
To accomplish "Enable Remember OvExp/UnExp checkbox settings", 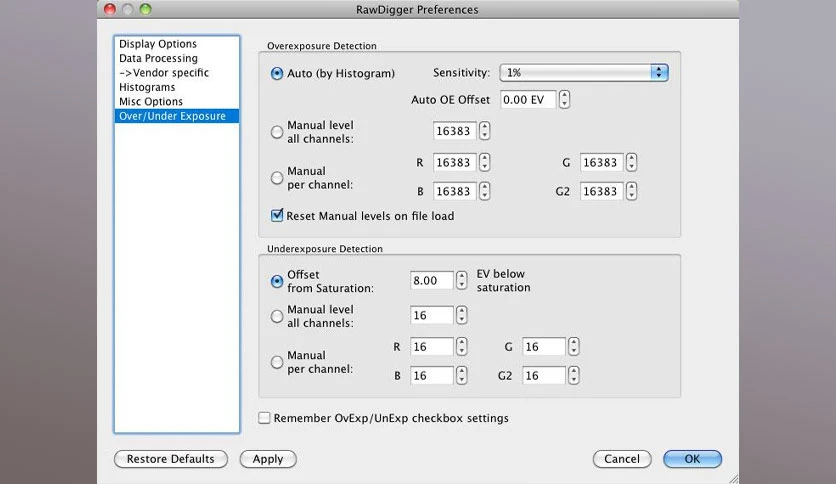I will (264, 418).
